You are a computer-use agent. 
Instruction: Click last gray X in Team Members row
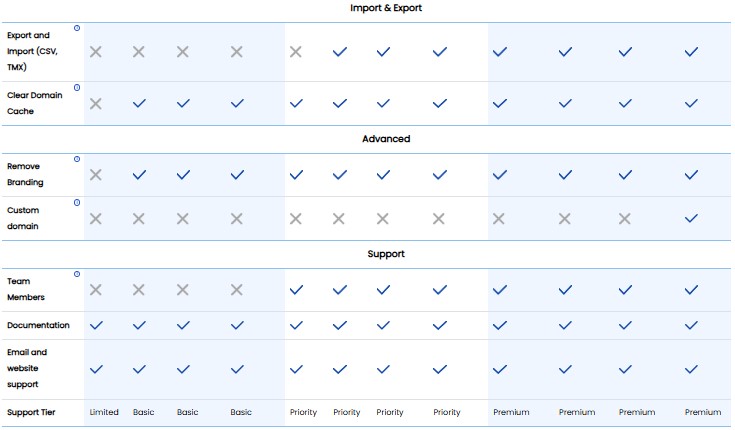[237, 290]
